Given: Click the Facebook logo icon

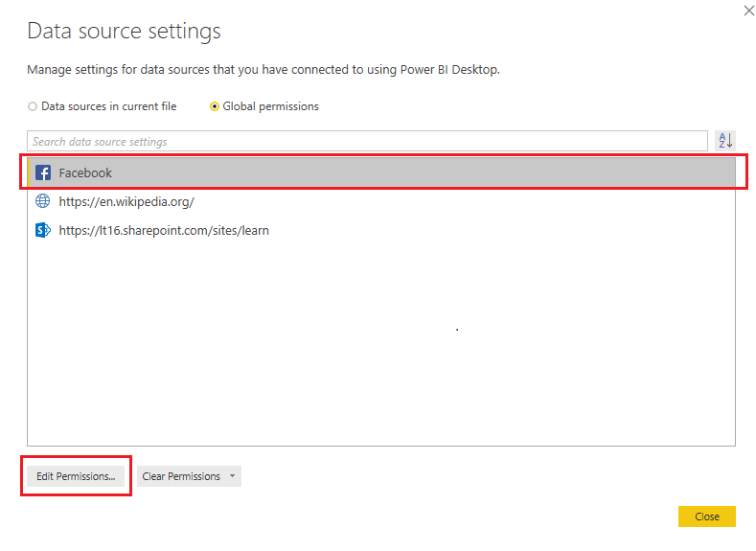Looking at the screenshot, I should point(42,172).
